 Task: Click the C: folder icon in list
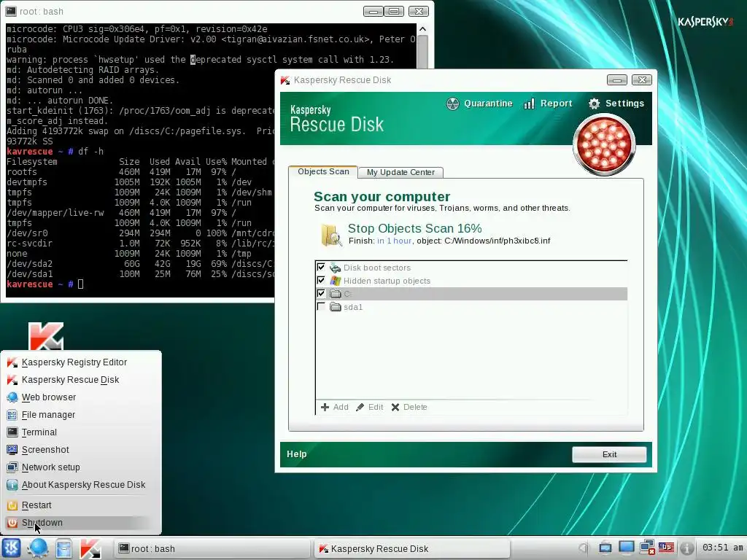tap(336, 294)
